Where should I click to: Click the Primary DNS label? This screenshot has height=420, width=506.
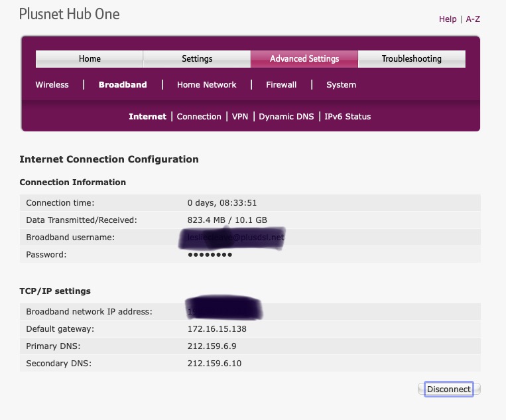tap(53, 346)
